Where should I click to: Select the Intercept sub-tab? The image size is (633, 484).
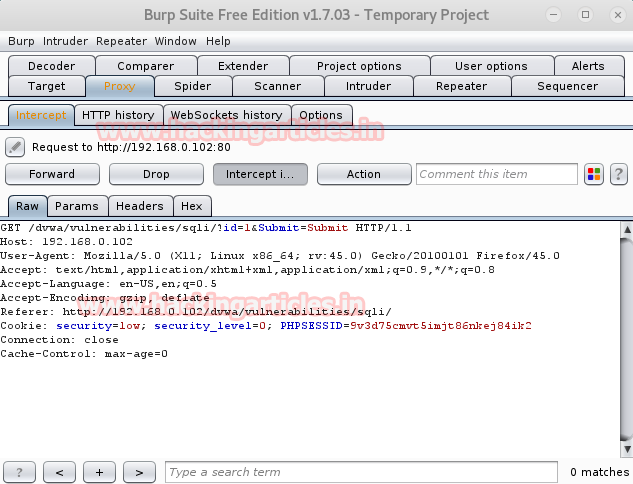click(41, 115)
